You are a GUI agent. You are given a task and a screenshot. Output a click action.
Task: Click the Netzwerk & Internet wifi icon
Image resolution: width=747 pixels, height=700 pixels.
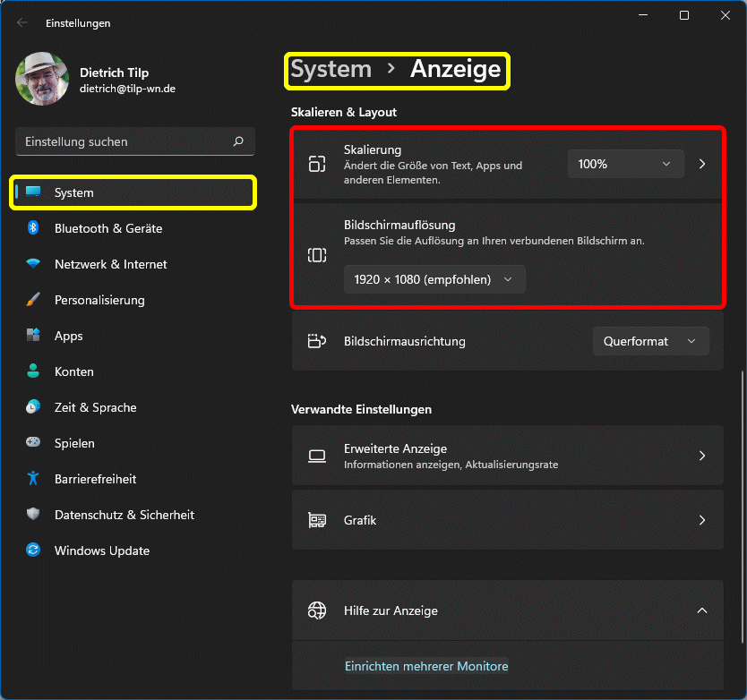click(33, 264)
